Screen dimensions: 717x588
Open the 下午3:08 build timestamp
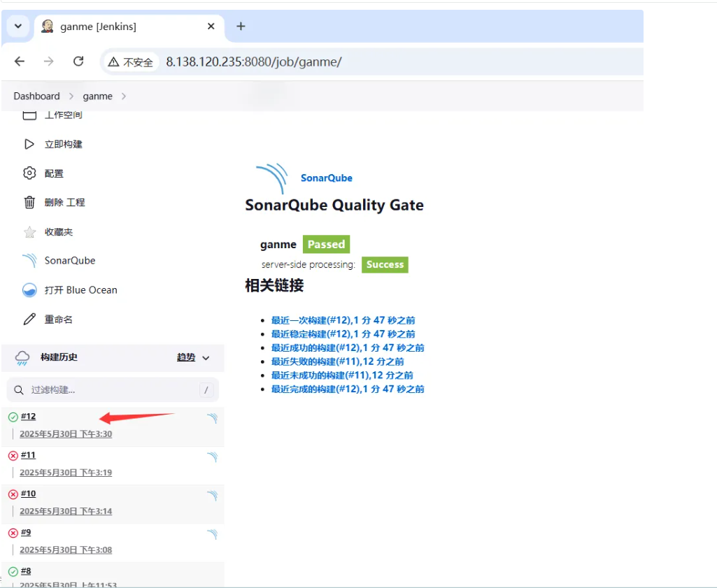click(66, 550)
